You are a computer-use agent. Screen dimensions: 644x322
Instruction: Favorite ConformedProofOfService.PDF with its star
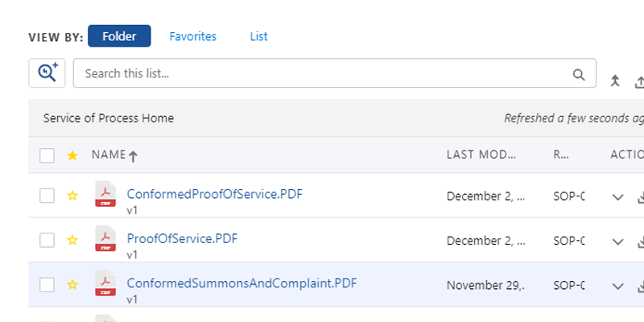click(72, 196)
